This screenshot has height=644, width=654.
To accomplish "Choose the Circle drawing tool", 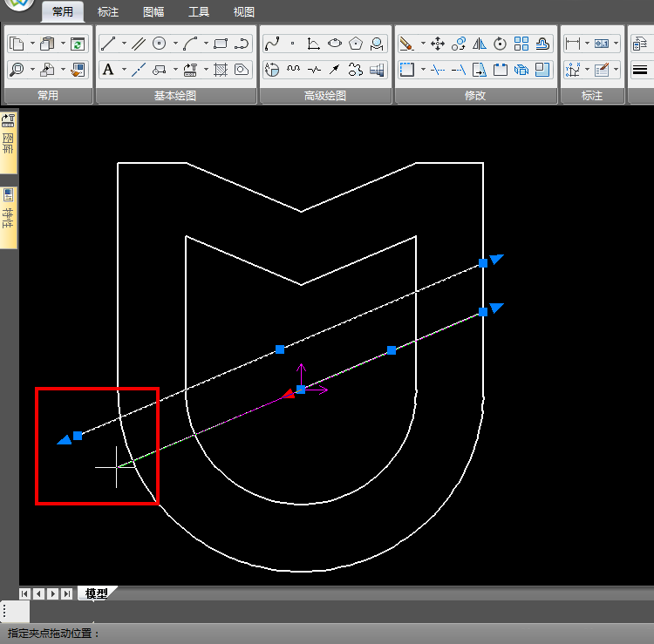I will [160, 44].
